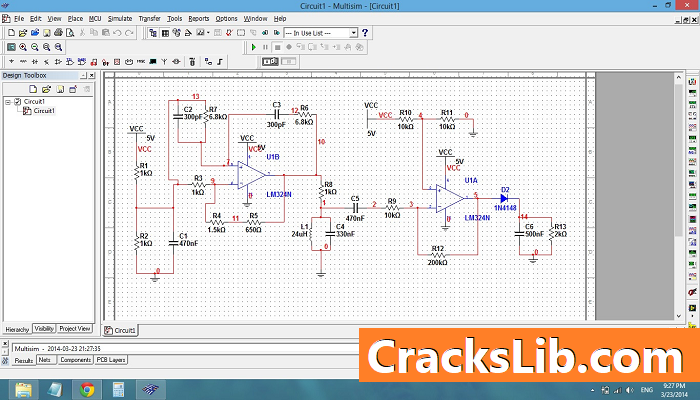Select the Circuit1 document tab
This screenshot has height=400, width=700.
point(120,330)
